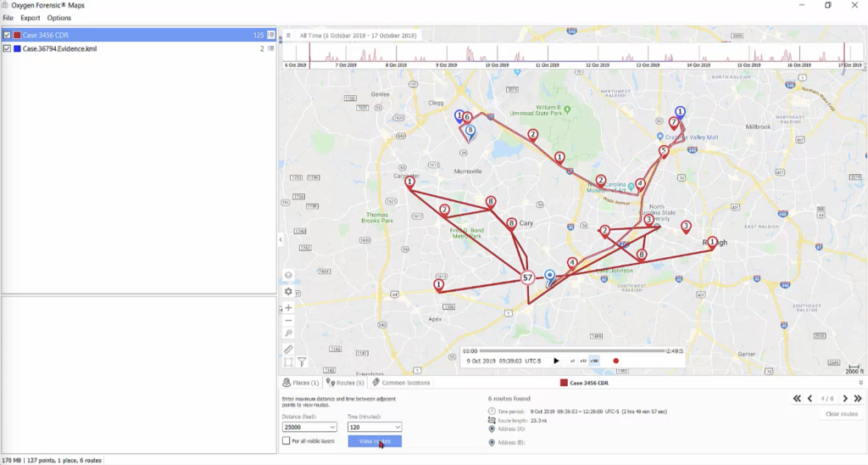Uncheck the Case.36794.Evidence.kml layer
The width and height of the screenshot is (868, 465).
pyautogui.click(x=7, y=48)
